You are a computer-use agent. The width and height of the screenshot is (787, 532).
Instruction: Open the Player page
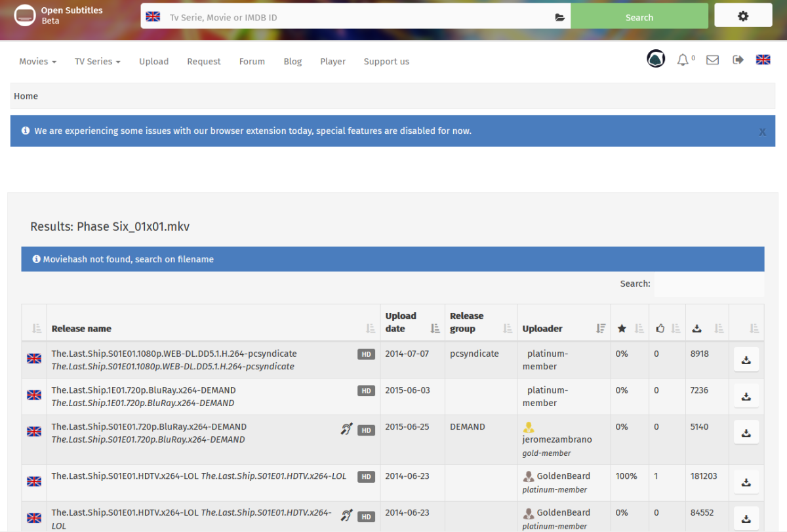[333, 61]
